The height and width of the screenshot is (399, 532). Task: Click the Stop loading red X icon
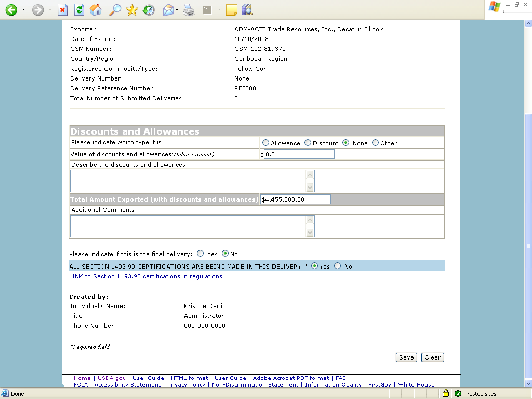[x=62, y=10]
